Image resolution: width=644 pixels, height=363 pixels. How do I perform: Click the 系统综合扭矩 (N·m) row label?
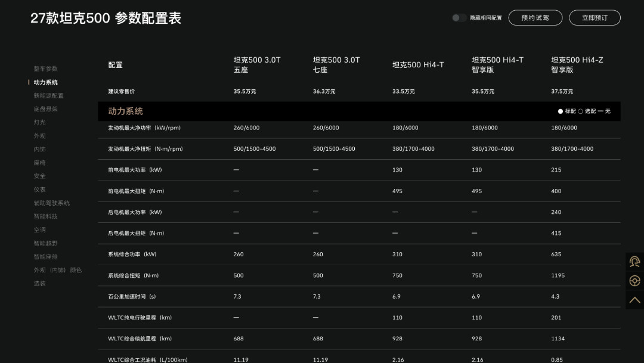point(133,275)
